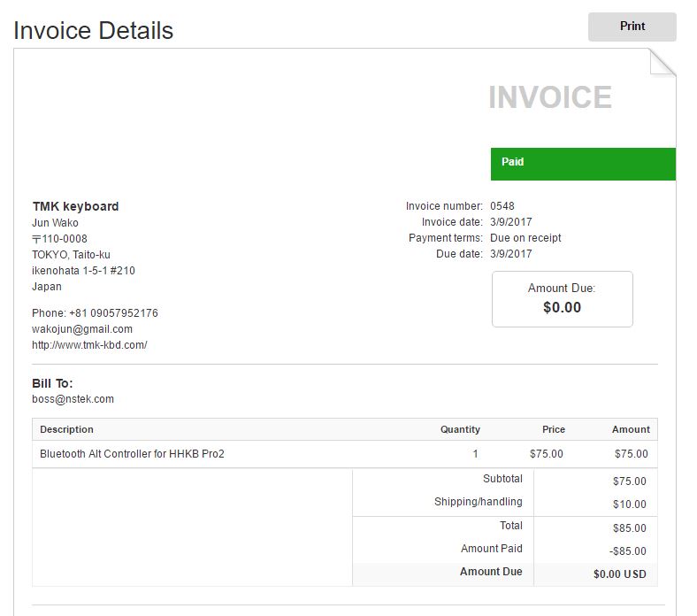
Task: Click the $0.00 USD final amount
Action: [x=619, y=574]
